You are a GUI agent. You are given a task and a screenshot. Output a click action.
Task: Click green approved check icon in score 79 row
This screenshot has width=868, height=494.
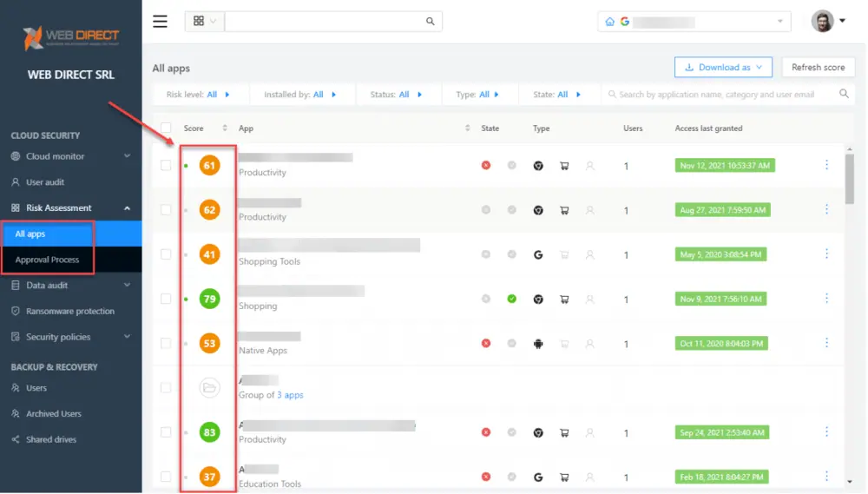coord(512,299)
